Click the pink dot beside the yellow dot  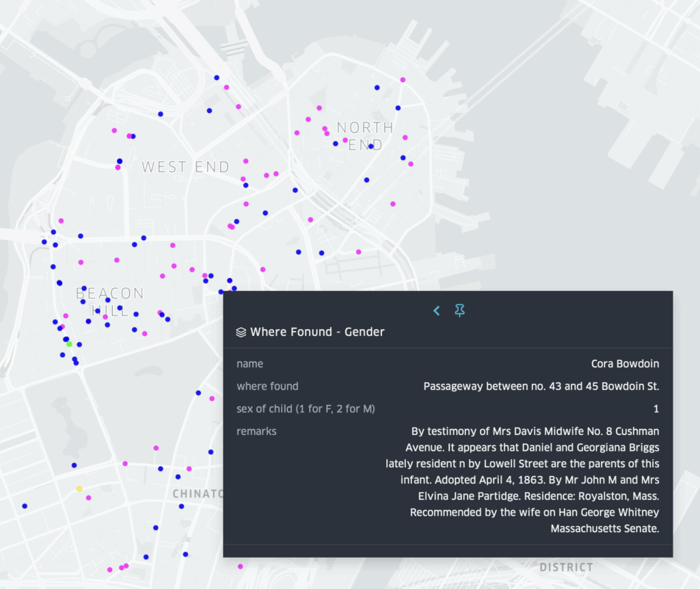pyautogui.click(x=88, y=498)
